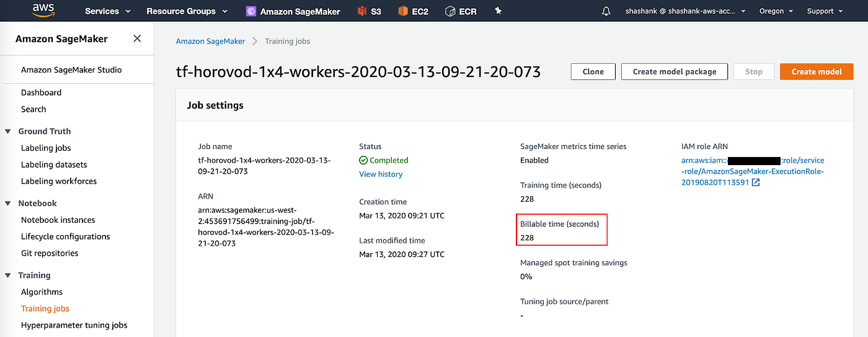
Task: Open Lifecycle configurations in sidebar
Action: 66,236
